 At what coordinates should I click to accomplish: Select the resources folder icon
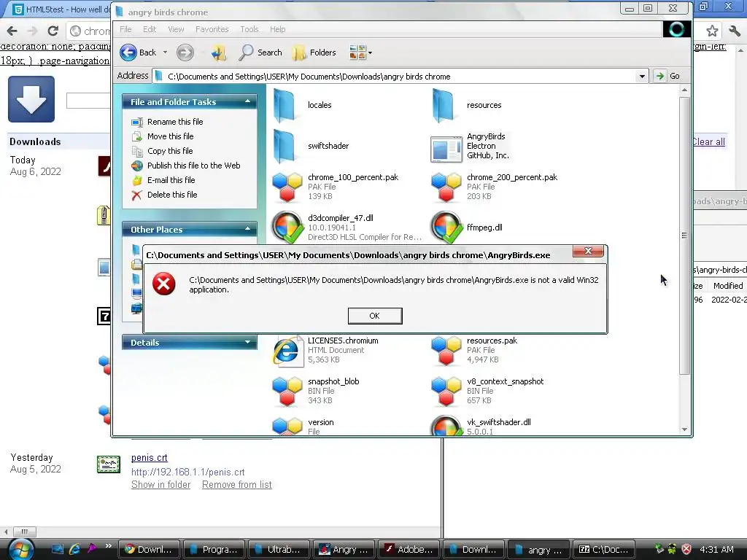coord(444,105)
